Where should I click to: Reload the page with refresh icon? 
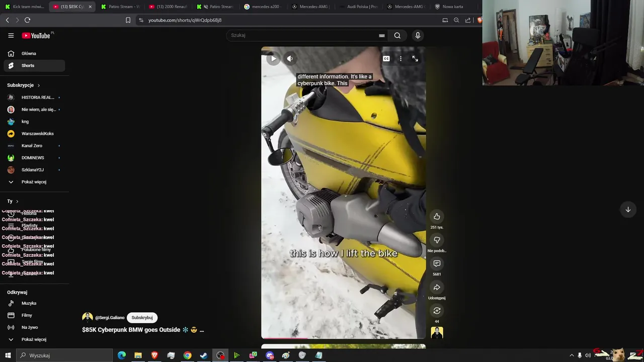(x=27, y=20)
